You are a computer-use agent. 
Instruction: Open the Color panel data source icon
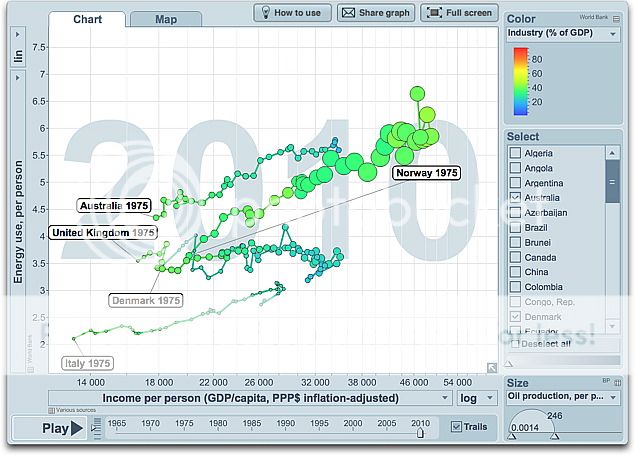[x=616, y=19]
